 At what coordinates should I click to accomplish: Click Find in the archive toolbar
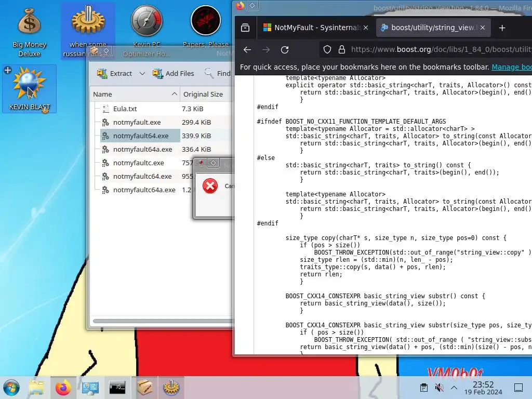tap(218, 73)
